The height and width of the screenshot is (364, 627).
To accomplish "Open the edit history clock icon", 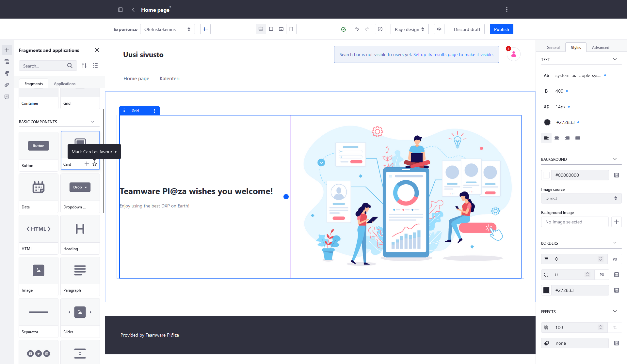I will (x=380, y=29).
